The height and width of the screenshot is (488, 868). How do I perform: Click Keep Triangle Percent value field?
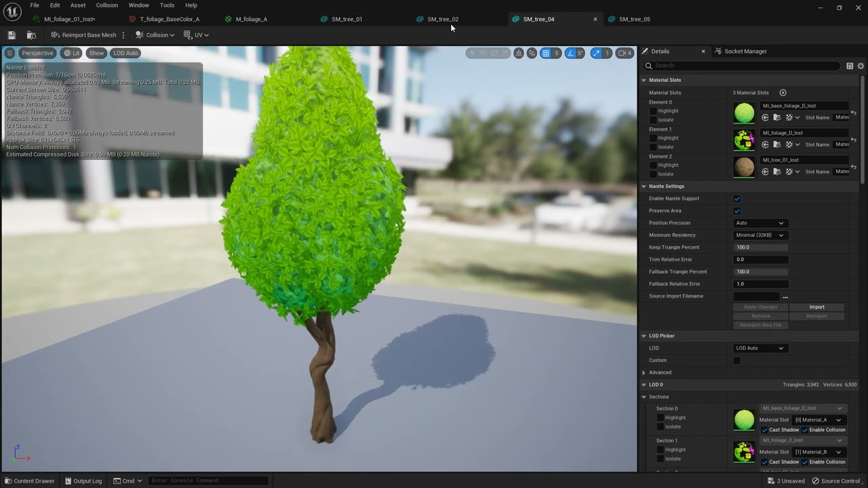click(x=761, y=247)
